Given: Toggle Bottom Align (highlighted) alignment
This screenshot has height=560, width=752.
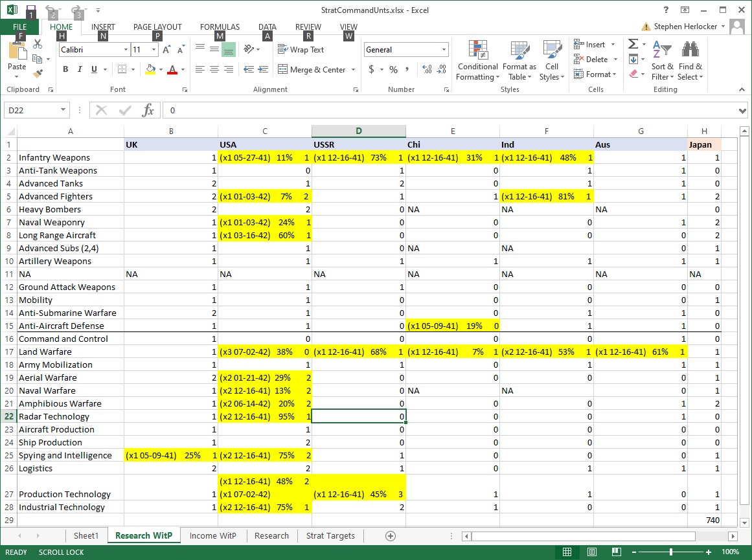Looking at the screenshot, I should pos(229,49).
